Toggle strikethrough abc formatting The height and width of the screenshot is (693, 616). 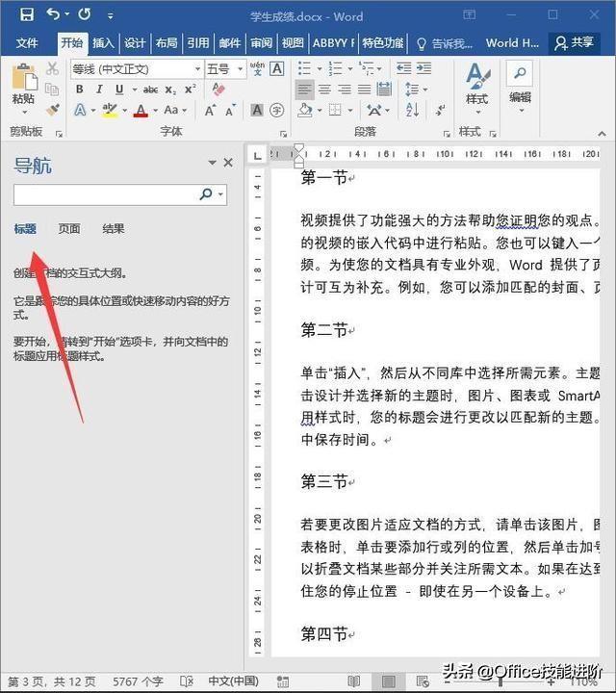click(x=150, y=90)
